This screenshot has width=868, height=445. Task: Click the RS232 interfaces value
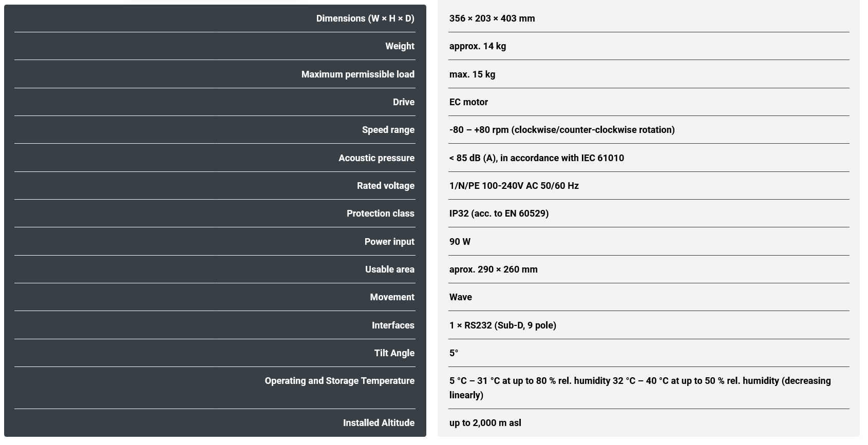pyautogui.click(x=502, y=325)
